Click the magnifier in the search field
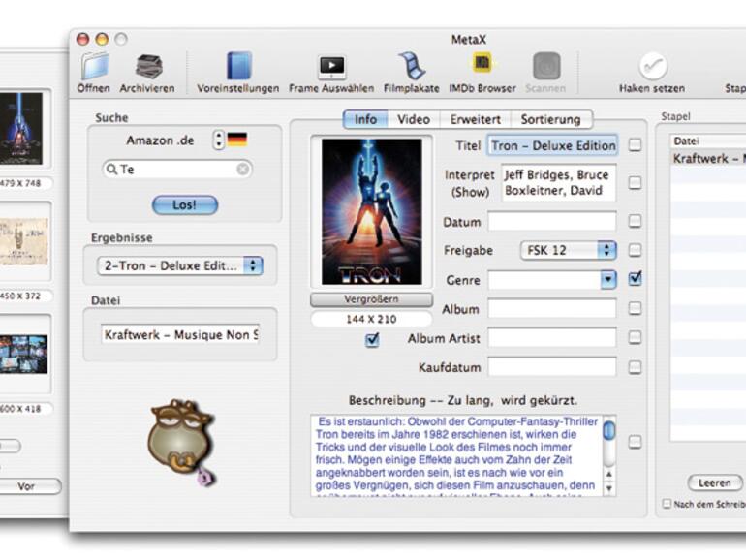The height and width of the screenshot is (560, 746). 111,169
